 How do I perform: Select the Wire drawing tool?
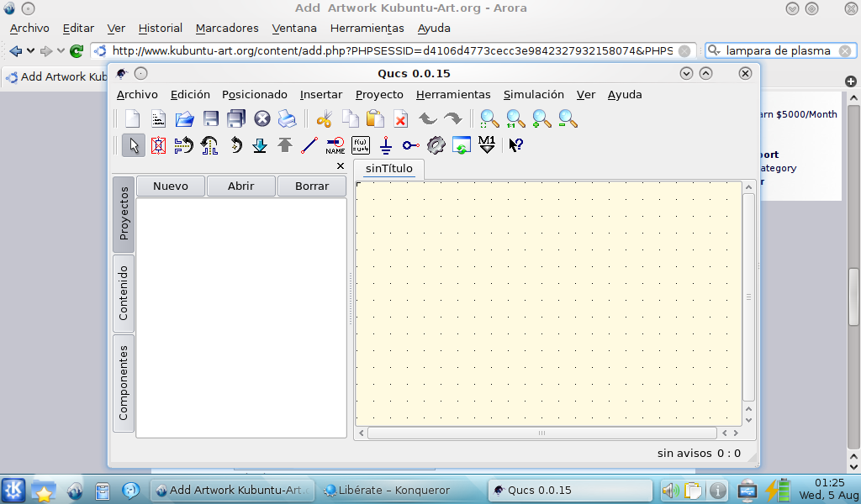pos(309,145)
